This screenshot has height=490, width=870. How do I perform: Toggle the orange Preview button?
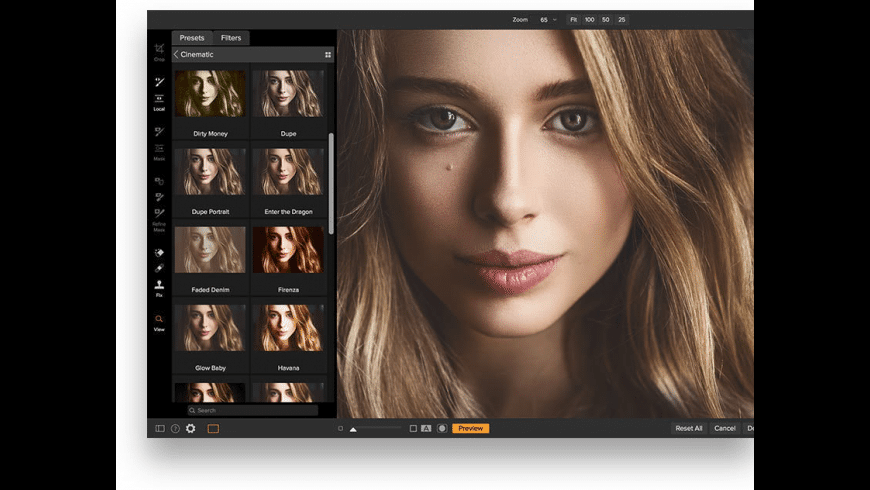click(471, 428)
